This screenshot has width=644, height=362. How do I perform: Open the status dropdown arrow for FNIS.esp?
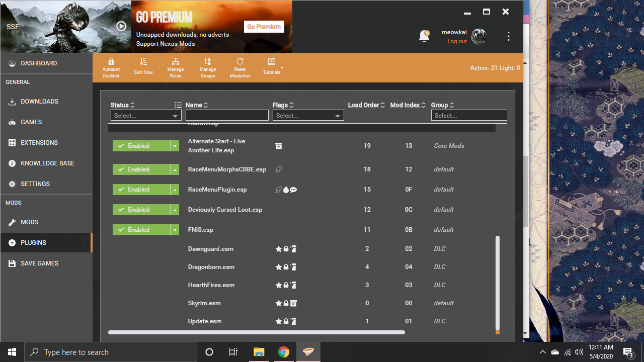(175, 230)
